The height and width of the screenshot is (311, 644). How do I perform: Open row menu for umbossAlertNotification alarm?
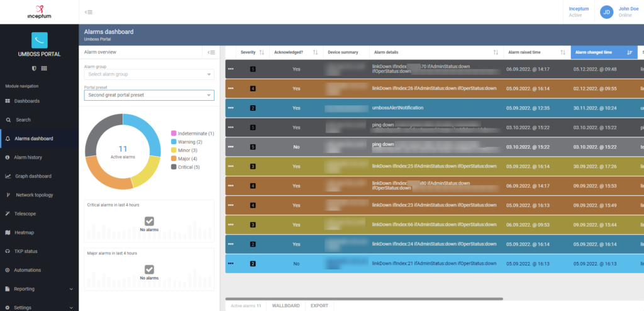pyautogui.click(x=231, y=108)
